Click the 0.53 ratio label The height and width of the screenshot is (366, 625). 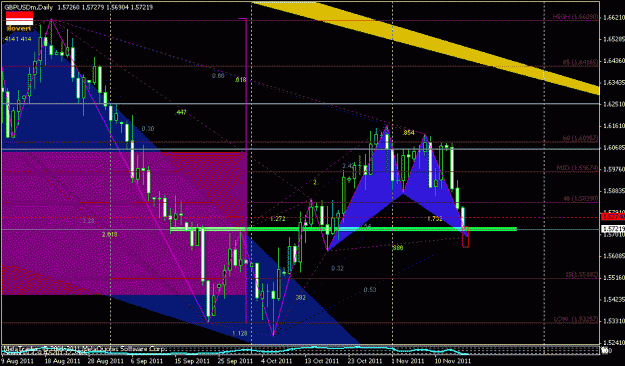370,290
